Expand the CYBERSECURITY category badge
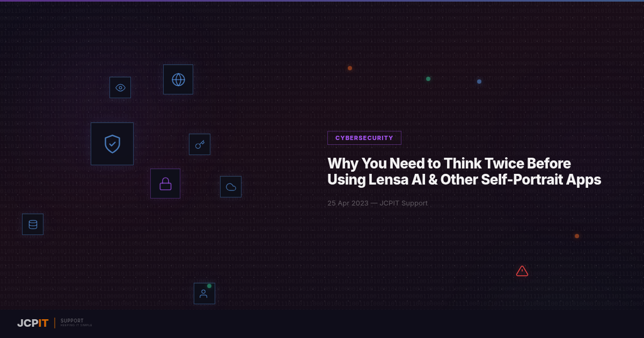 tap(364, 138)
